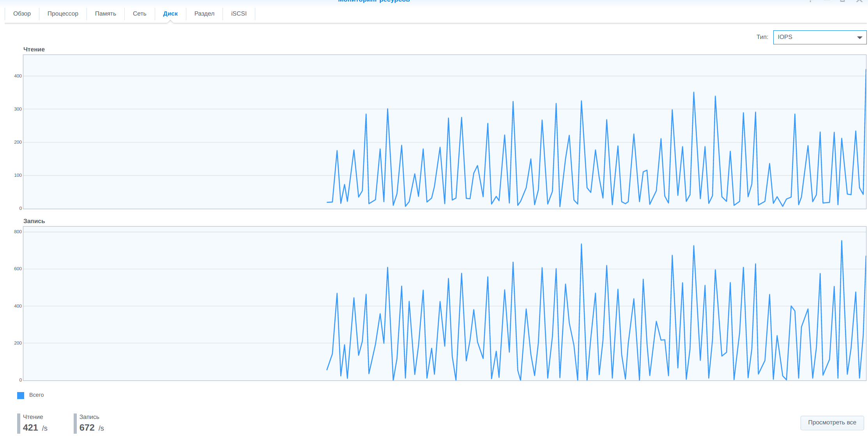Click the Запись chart title
This screenshot has height=438, width=868.
tap(34, 221)
